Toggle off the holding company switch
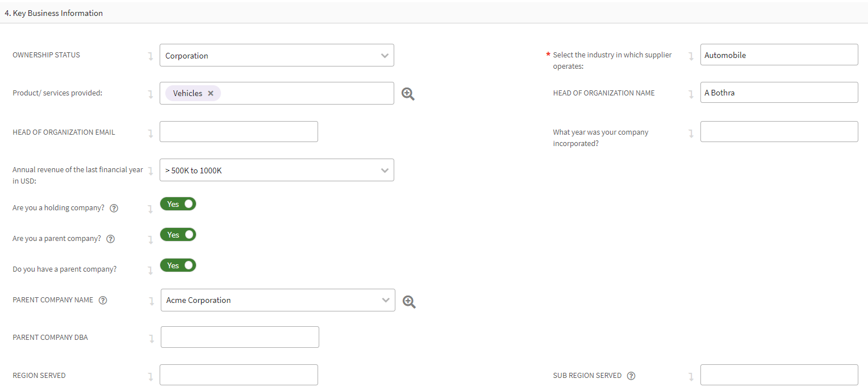 coord(178,204)
